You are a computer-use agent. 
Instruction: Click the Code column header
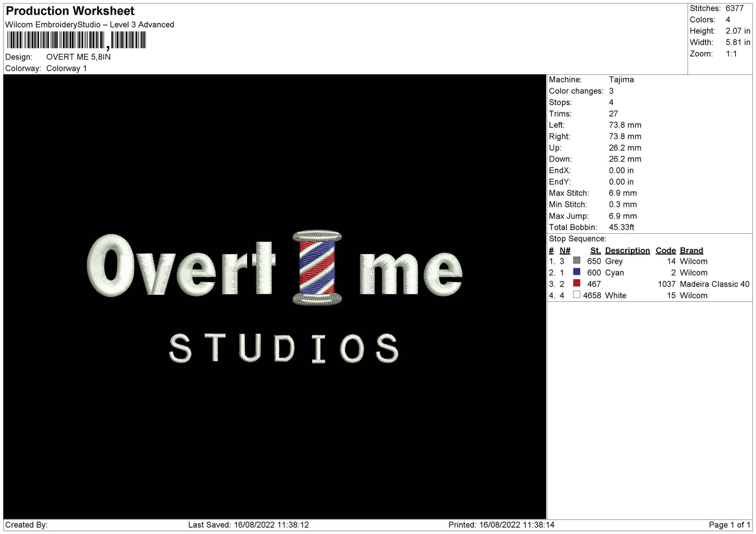click(x=665, y=251)
